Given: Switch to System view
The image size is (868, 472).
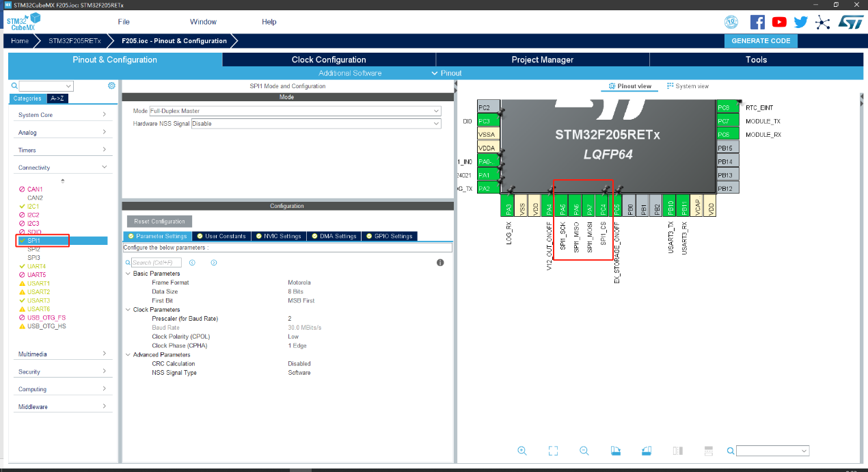Looking at the screenshot, I should [x=688, y=86].
